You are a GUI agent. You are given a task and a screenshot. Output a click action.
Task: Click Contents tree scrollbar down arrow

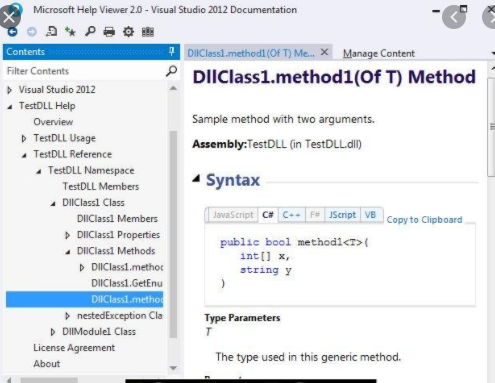173,368
